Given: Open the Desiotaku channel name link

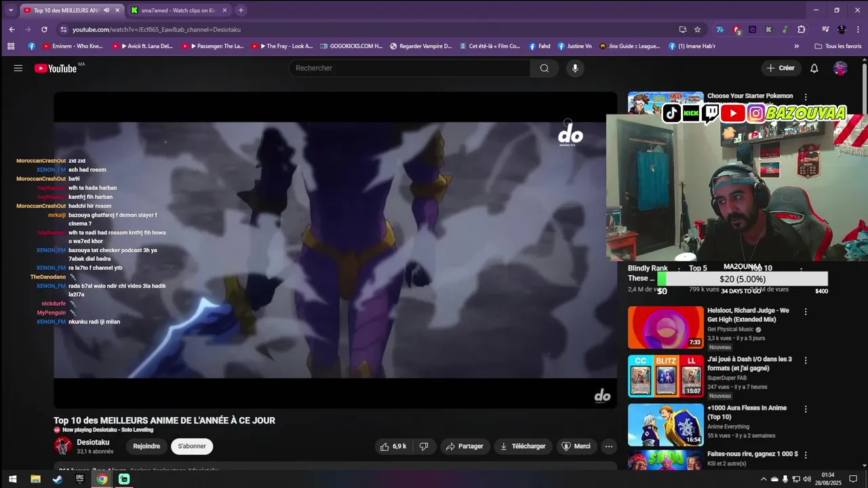Looking at the screenshot, I should (93, 442).
